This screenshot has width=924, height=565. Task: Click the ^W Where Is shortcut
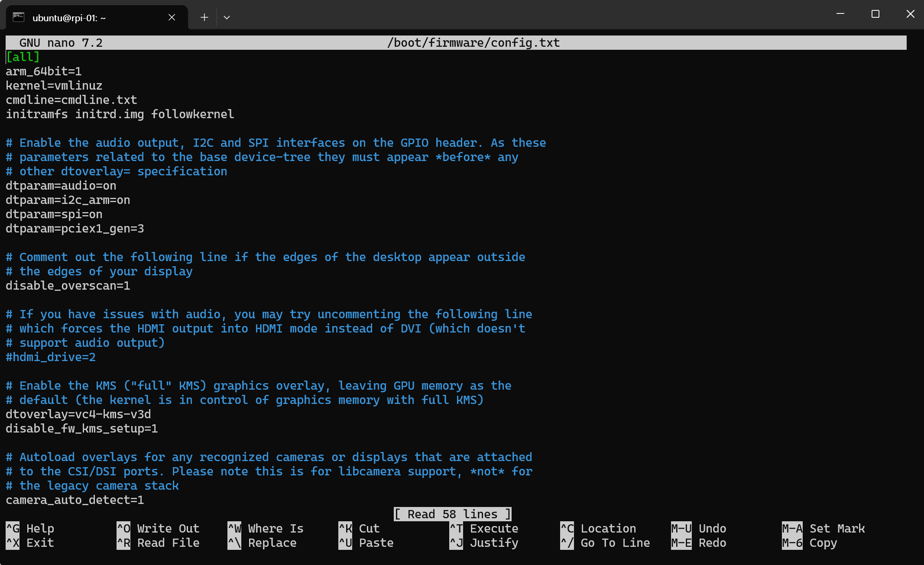265,529
